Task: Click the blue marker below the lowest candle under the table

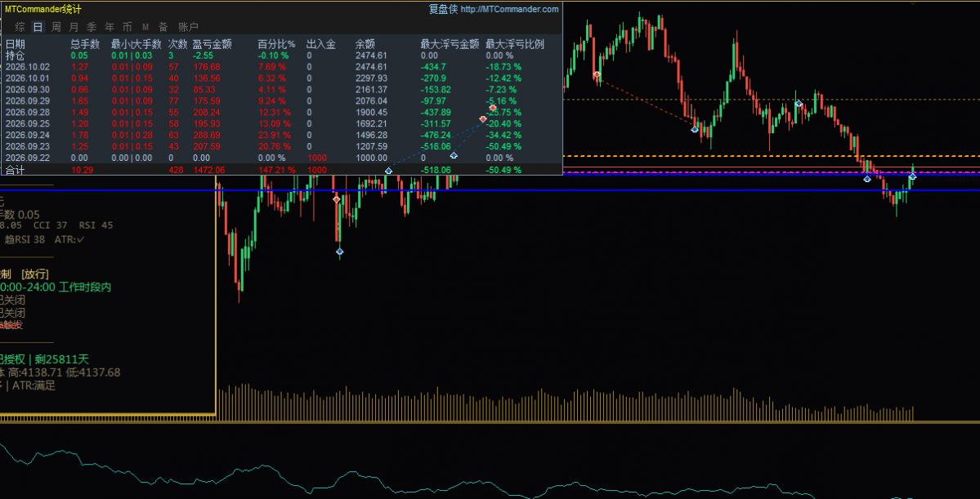Action: pyautogui.click(x=339, y=252)
